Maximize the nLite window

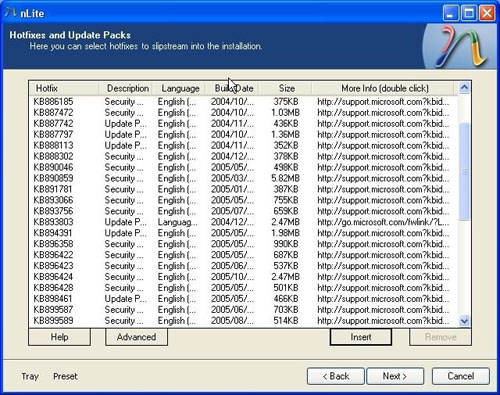click(469, 13)
